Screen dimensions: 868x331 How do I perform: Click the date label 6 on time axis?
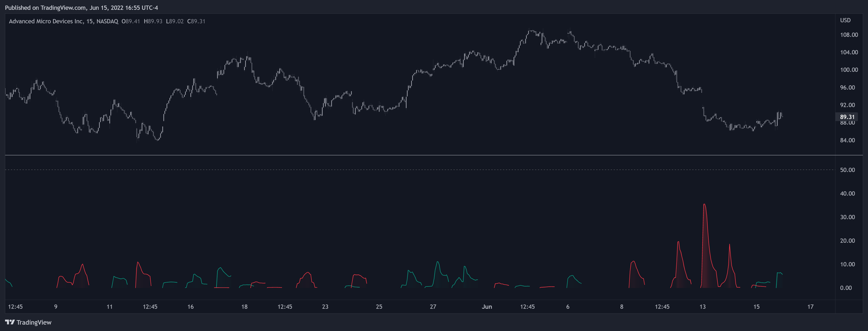[568, 307]
